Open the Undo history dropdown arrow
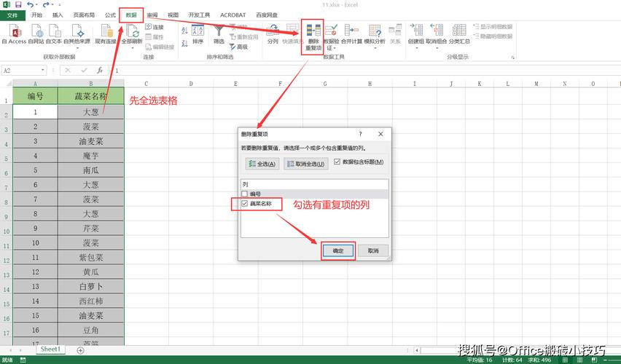Viewport: 621px width, 364px height. (37, 5)
